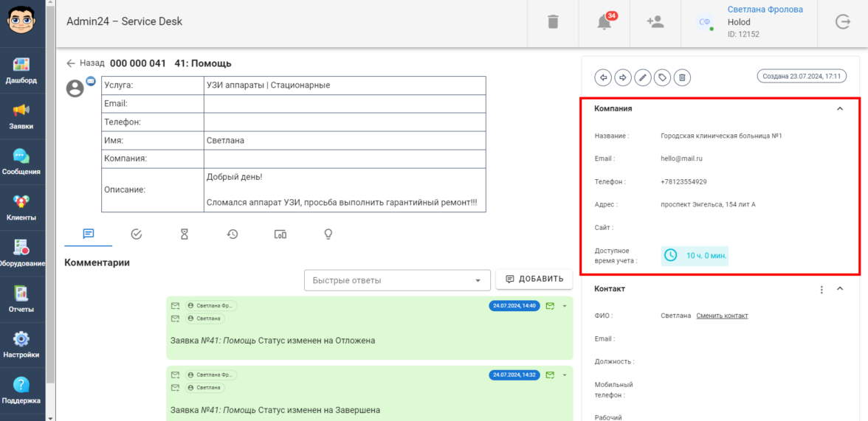Click the tag icon in ticket toolbar
Viewport: 868px width, 421px height.
pyautogui.click(x=663, y=77)
